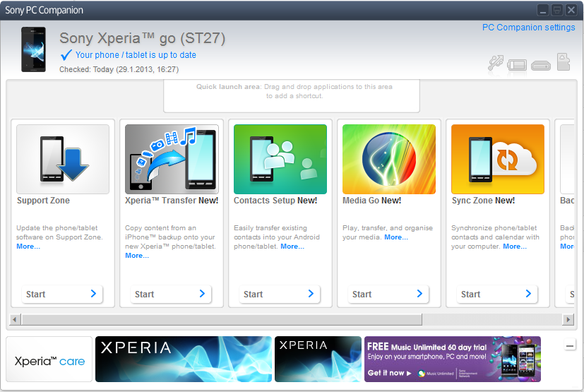Image resolution: width=584 pixels, height=392 pixels.
Task: Click the 'Sony Xperia go (ST27)' device name
Action: click(142, 38)
